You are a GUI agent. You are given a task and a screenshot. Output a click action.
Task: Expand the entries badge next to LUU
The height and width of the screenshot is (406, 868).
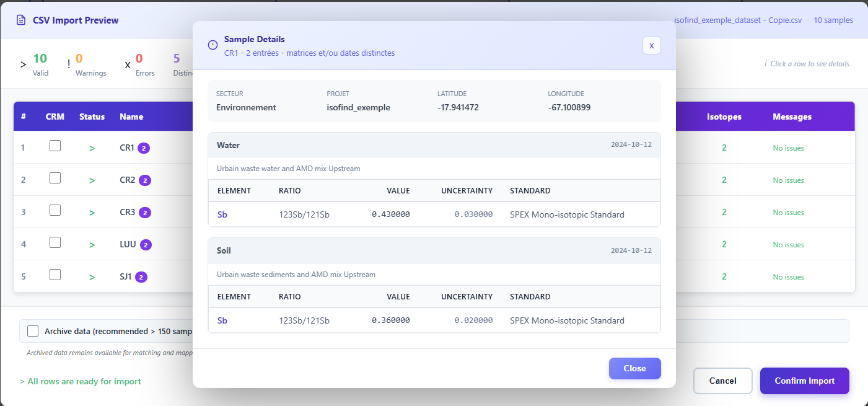pyautogui.click(x=145, y=244)
